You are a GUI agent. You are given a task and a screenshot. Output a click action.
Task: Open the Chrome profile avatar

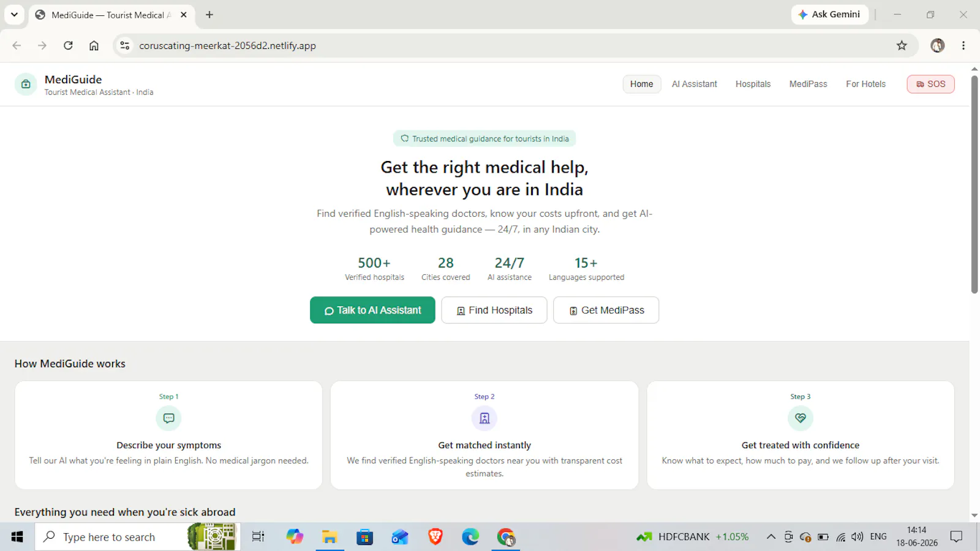[937, 45]
